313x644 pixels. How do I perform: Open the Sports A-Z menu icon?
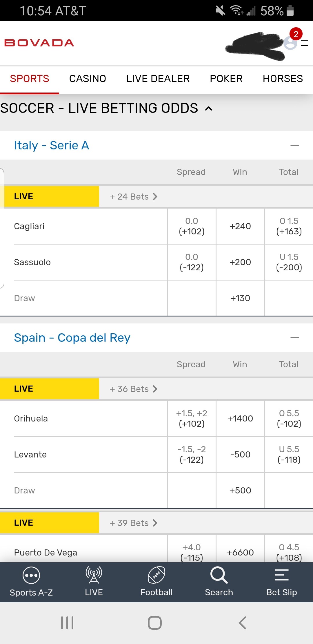point(31,576)
